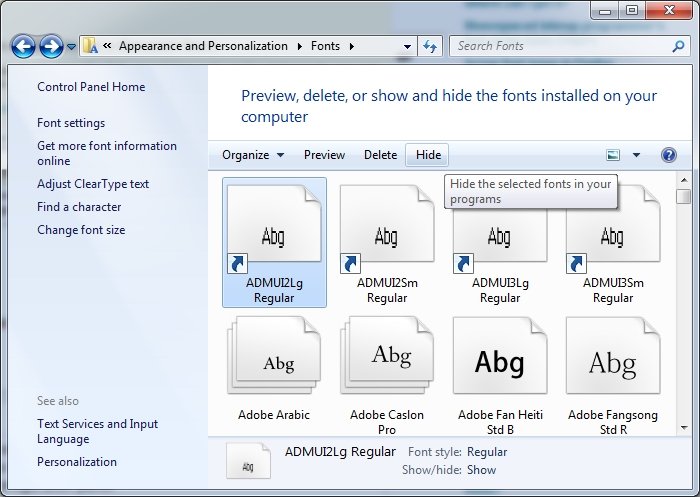Expand hidden breadcrumb levels chevron
This screenshot has width=700, height=497.
click(x=107, y=46)
